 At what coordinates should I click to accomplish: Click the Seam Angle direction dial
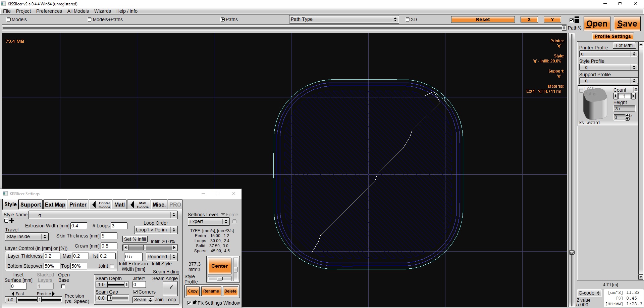coord(170,288)
